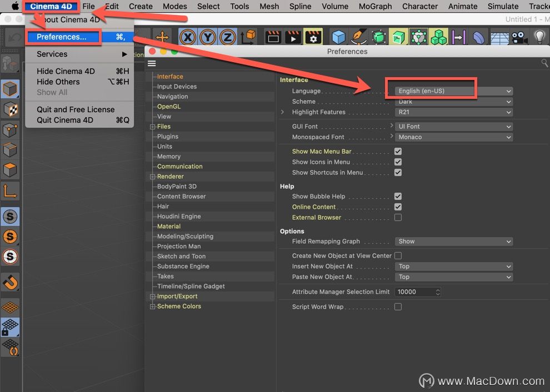Viewport: 550px width, 392px height.
Task: Switch to Edges mode
Action: pyautogui.click(x=10, y=150)
